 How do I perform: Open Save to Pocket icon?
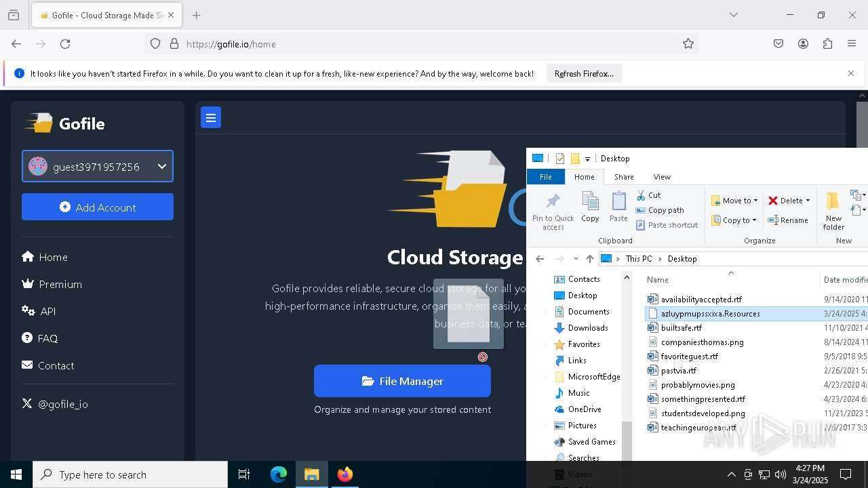[x=778, y=44]
